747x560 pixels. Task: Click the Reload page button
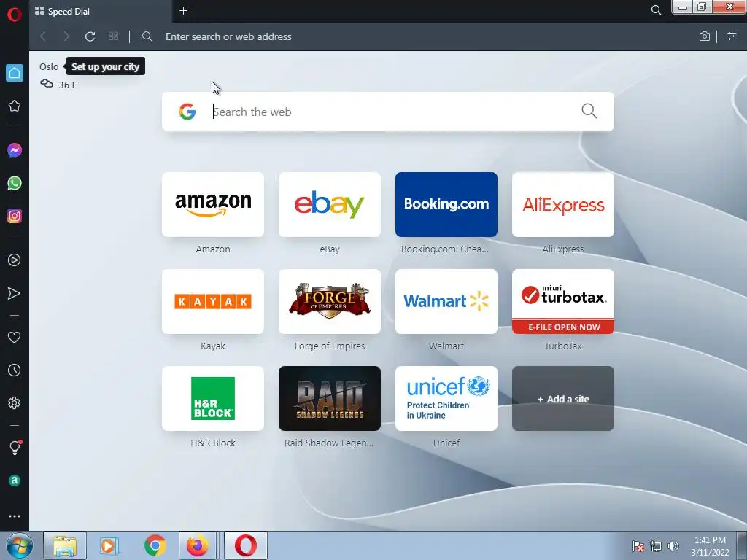click(90, 36)
